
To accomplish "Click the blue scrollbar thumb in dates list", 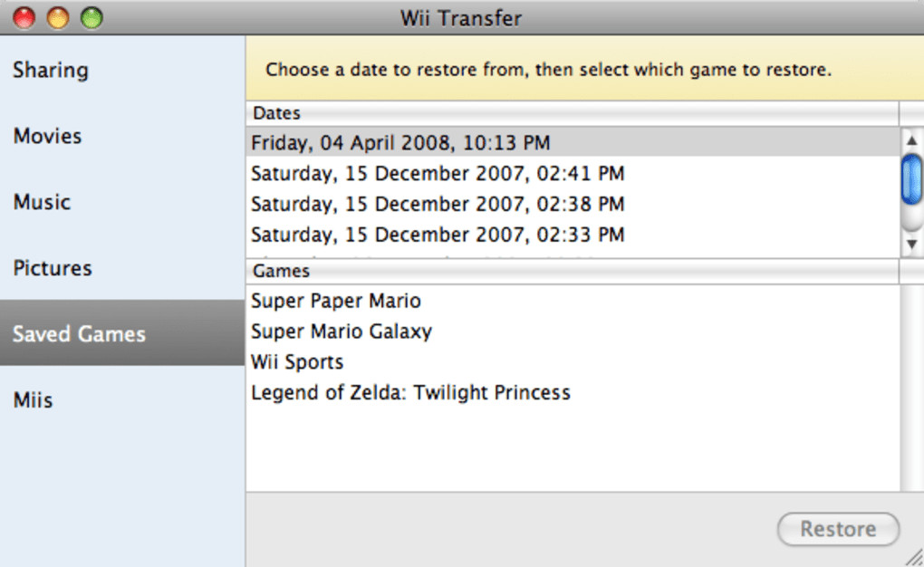I will pos(911,179).
